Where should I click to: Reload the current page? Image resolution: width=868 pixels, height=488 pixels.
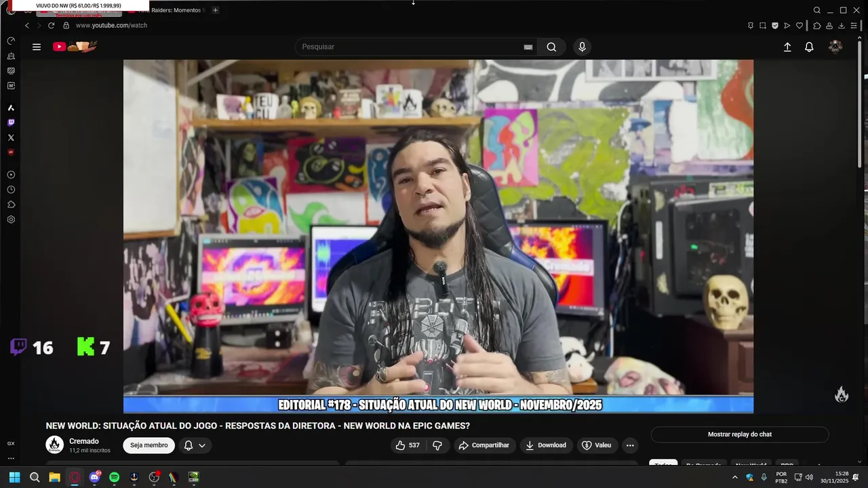pyautogui.click(x=51, y=25)
